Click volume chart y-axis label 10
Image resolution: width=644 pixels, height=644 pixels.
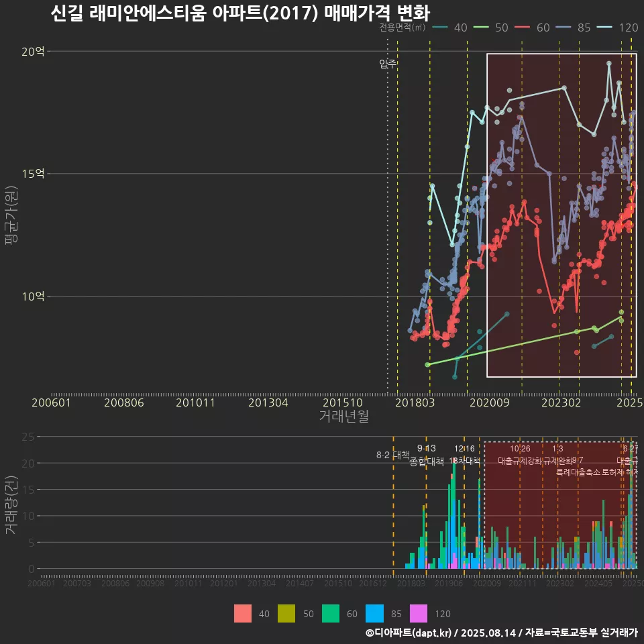pyautogui.click(x=28, y=516)
